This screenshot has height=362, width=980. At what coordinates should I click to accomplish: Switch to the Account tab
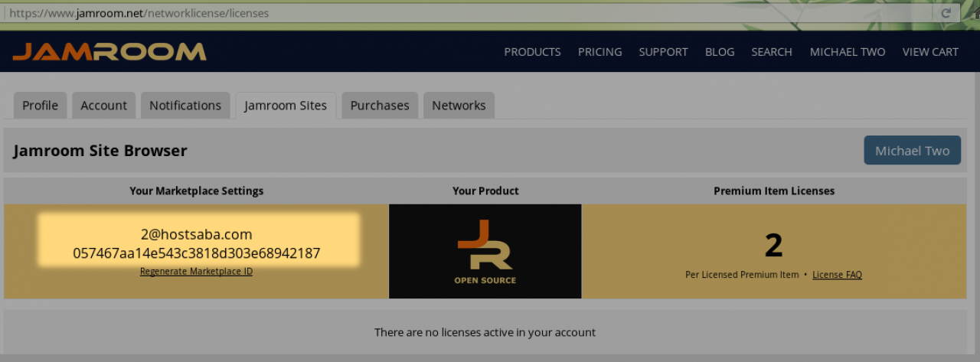(x=104, y=106)
